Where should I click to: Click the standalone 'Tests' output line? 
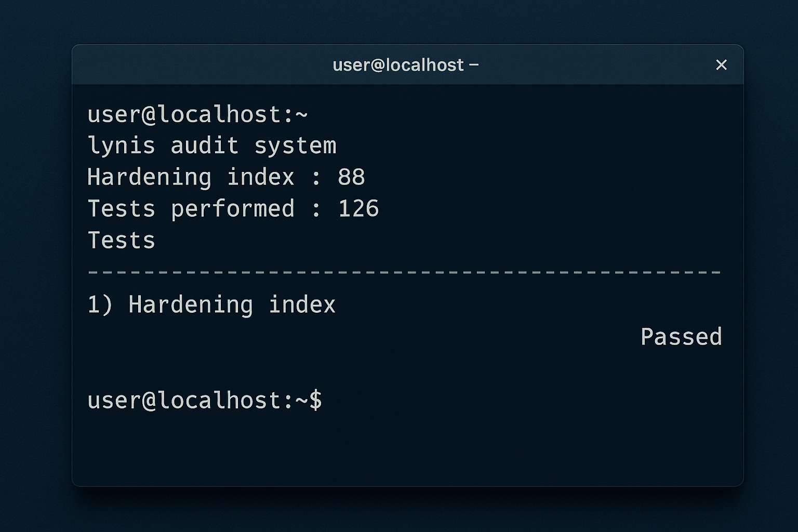pyautogui.click(x=121, y=241)
